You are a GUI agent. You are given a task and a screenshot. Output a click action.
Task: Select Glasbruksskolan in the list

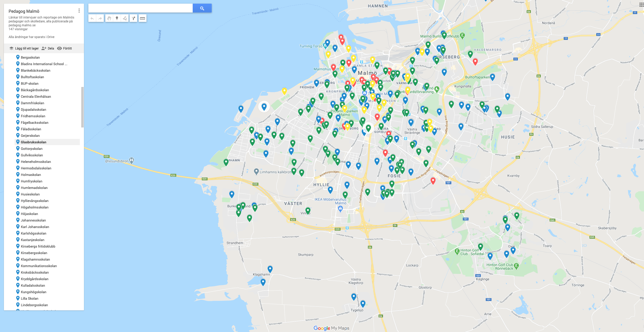pos(34,142)
